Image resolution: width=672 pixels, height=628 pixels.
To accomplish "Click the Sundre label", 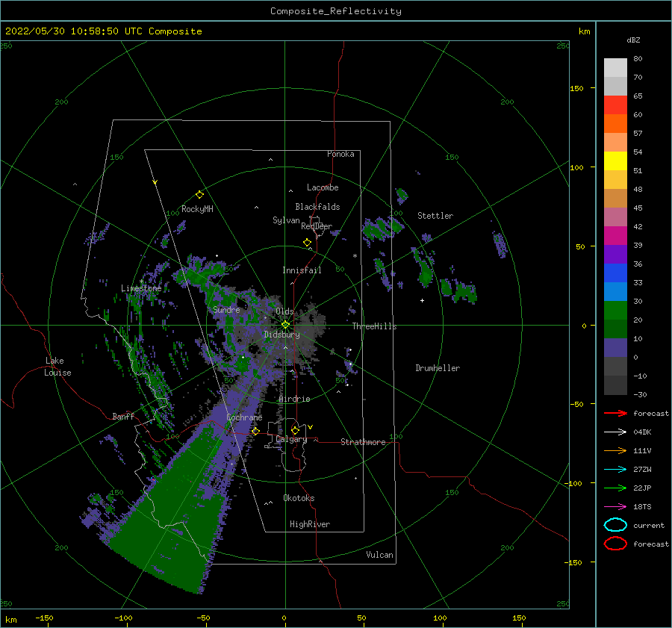I will [226, 310].
